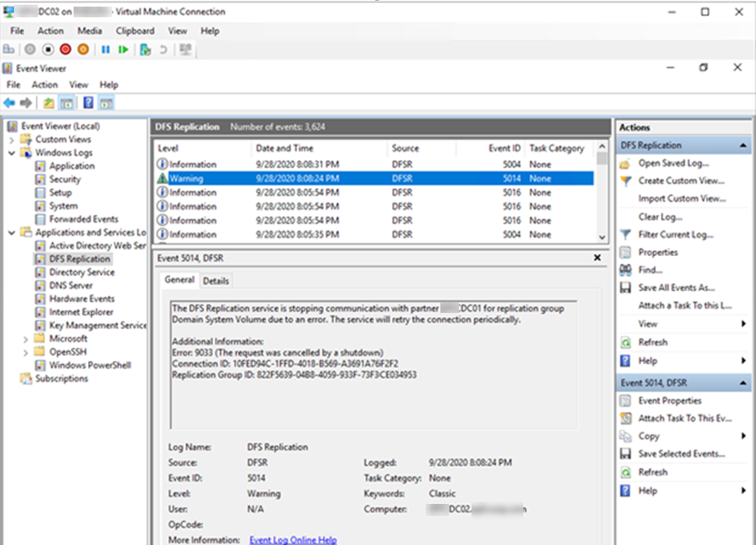Open Event Log Online Help link
This screenshot has width=756, height=545.
tap(292, 540)
